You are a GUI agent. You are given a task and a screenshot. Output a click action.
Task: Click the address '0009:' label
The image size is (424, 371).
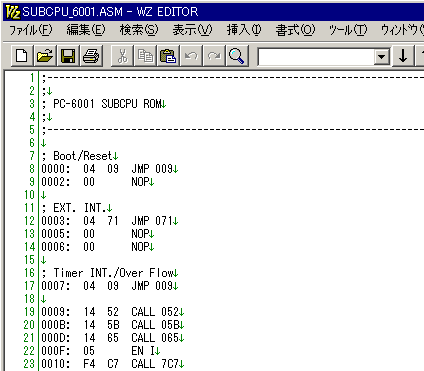(56, 312)
